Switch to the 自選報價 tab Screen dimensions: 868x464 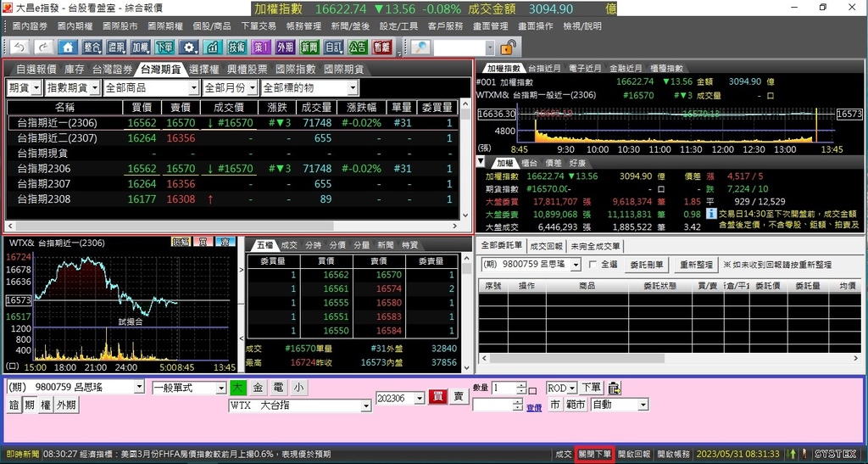[x=36, y=70]
